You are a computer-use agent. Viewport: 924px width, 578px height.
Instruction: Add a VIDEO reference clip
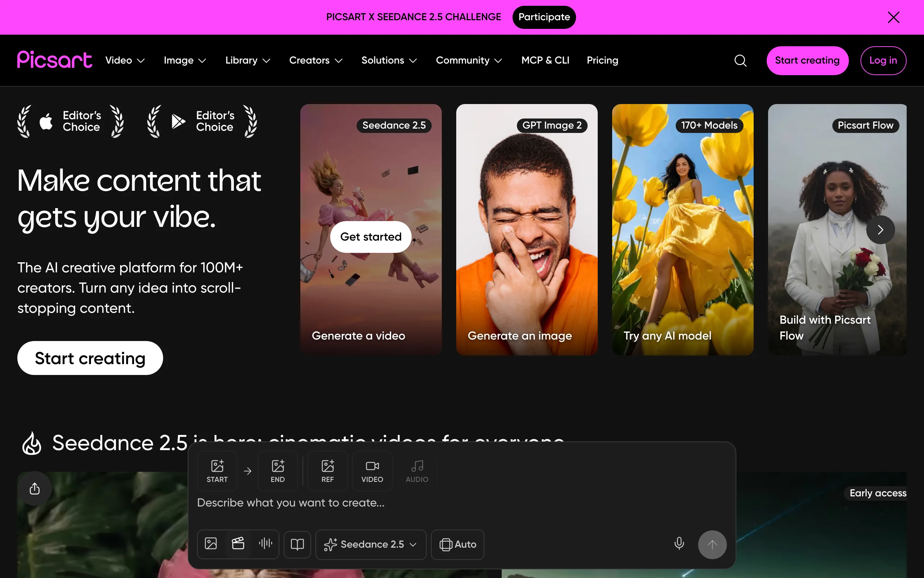click(x=372, y=471)
